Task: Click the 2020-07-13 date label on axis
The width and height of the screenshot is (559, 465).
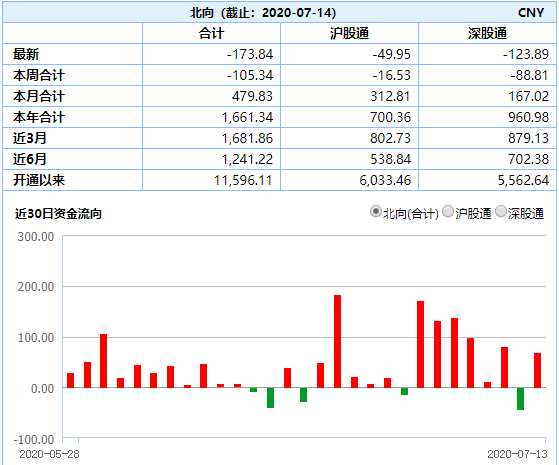Action: coord(517,454)
